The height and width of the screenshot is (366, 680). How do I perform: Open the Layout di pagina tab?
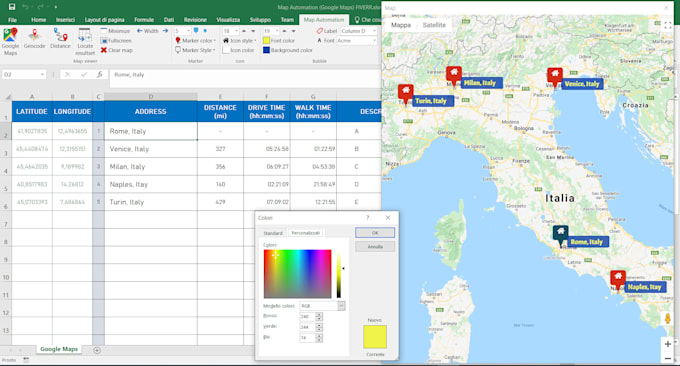tap(104, 20)
